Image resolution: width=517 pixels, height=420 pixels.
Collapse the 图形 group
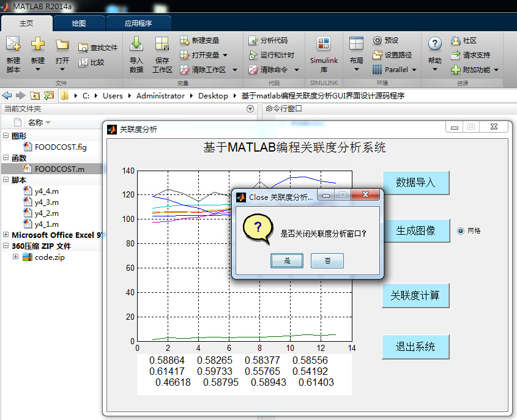(6, 135)
